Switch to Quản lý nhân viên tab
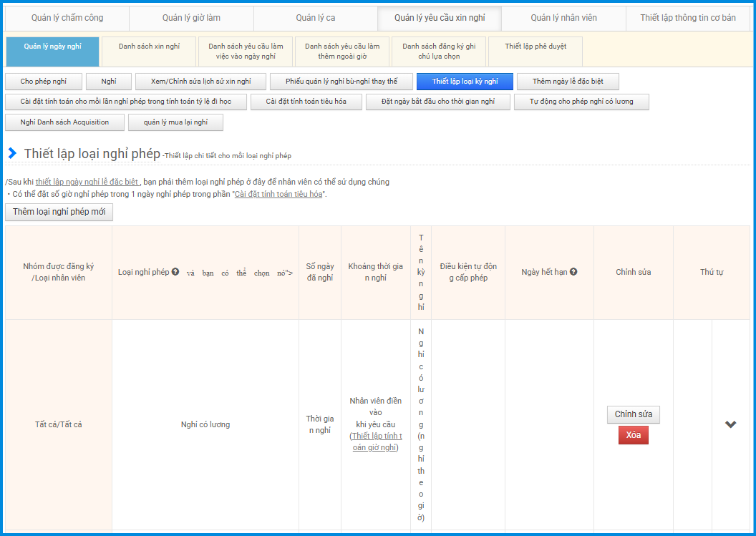This screenshot has height=536, width=756. pos(563,18)
